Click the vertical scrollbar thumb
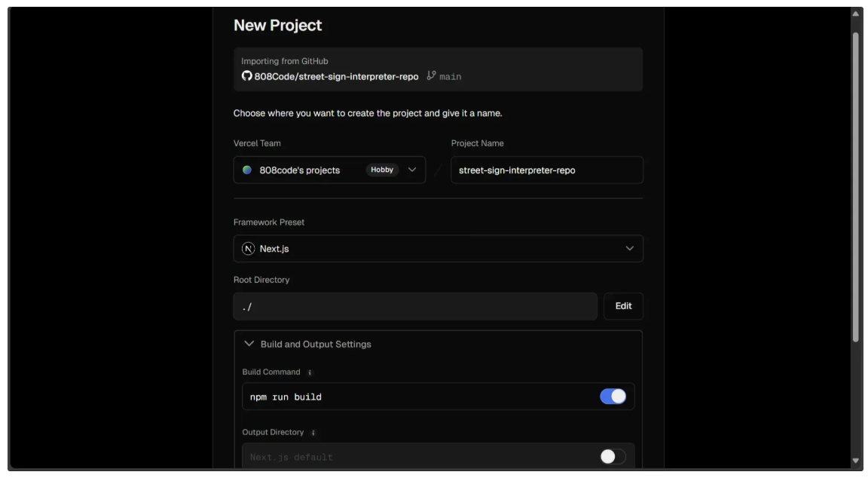The image size is (868, 478). [x=857, y=187]
